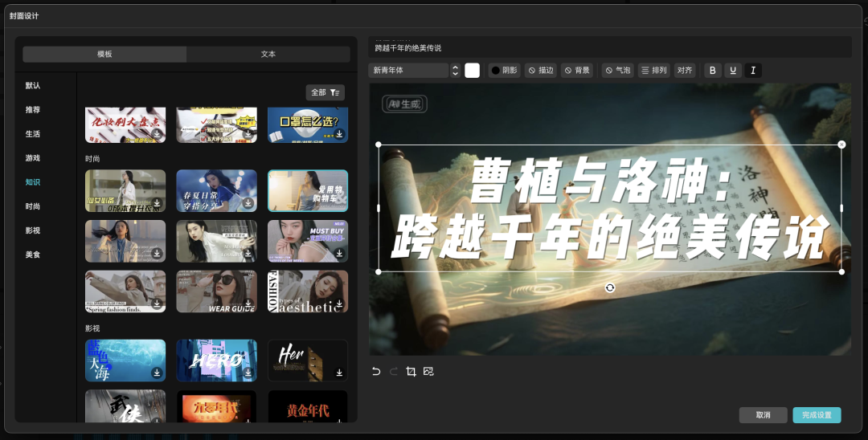Select the 黄金年代 template thumbnail
868x440 pixels.
click(x=308, y=407)
